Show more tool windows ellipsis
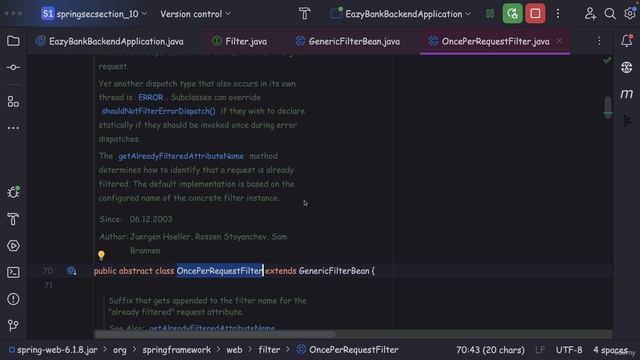Viewport: 640px width, 360px height. pyautogui.click(x=13, y=128)
